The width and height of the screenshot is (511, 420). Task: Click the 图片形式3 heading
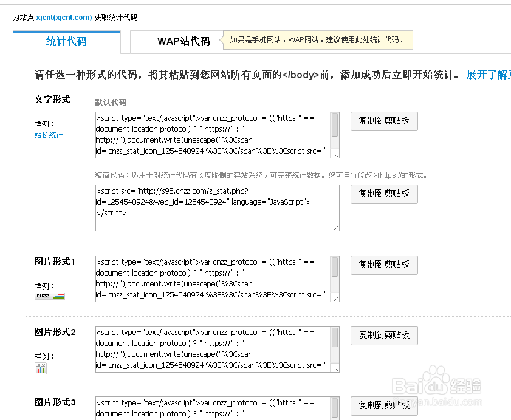(55, 402)
